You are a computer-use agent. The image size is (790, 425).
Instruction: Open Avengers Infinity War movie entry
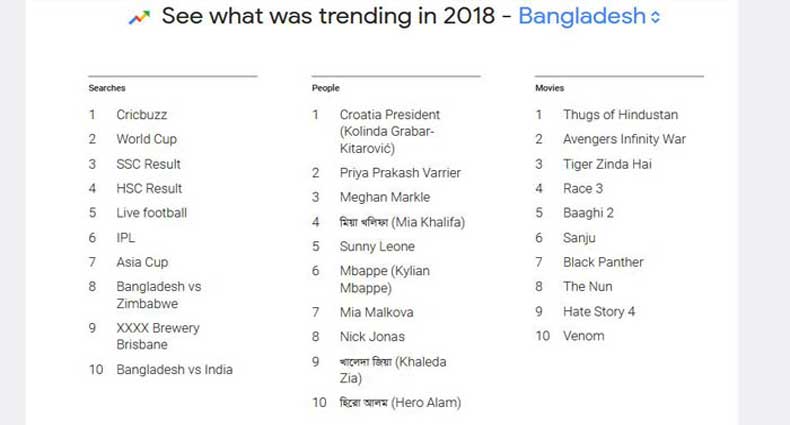pos(624,139)
